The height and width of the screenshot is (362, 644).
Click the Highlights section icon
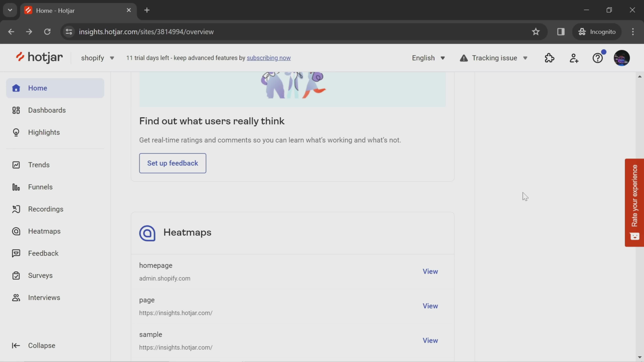point(15,132)
